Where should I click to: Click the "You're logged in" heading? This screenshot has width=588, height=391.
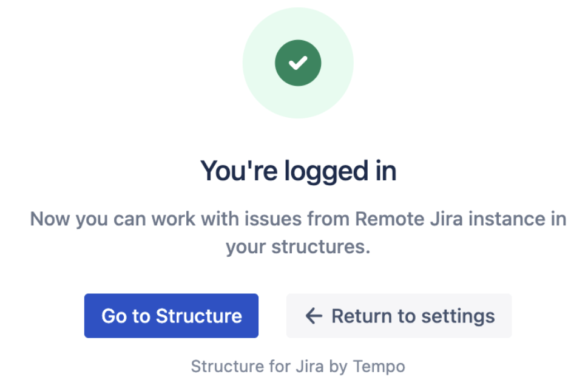point(298,171)
